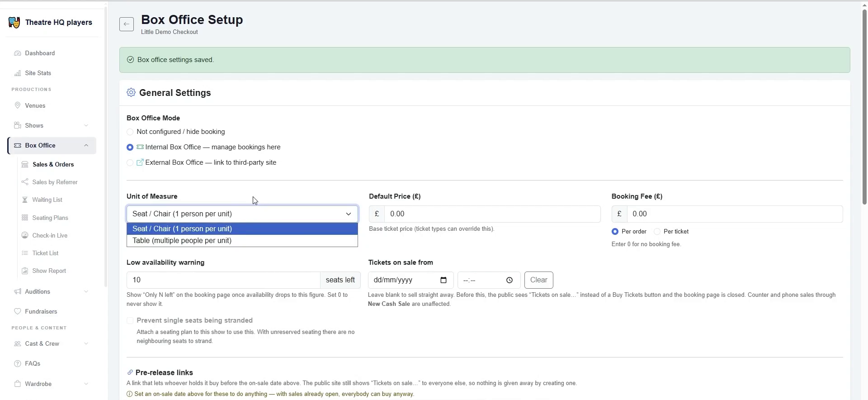Open the Unit of Measure dropdown

click(242, 214)
